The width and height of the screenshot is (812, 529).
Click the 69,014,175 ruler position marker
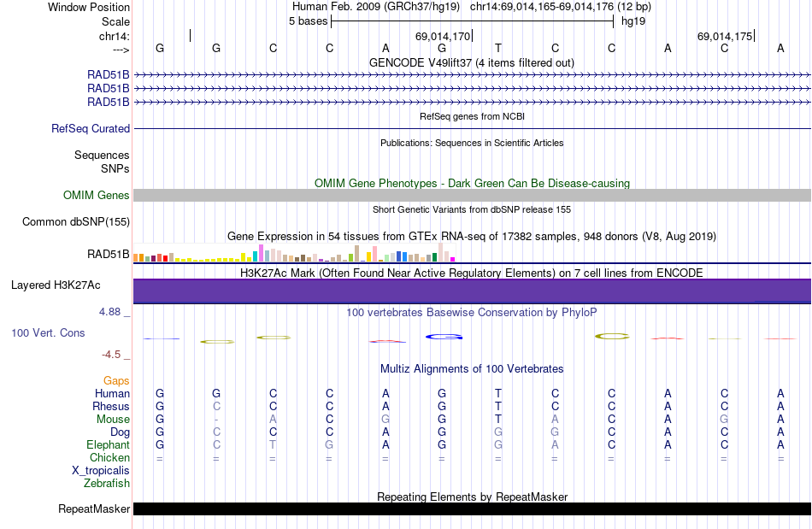click(x=726, y=36)
